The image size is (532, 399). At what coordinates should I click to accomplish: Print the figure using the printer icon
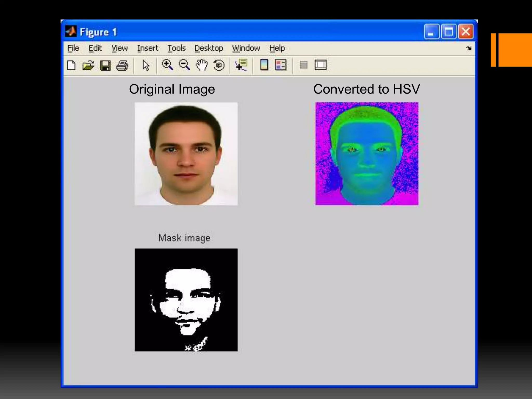pyautogui.click(x=122, y=65)
